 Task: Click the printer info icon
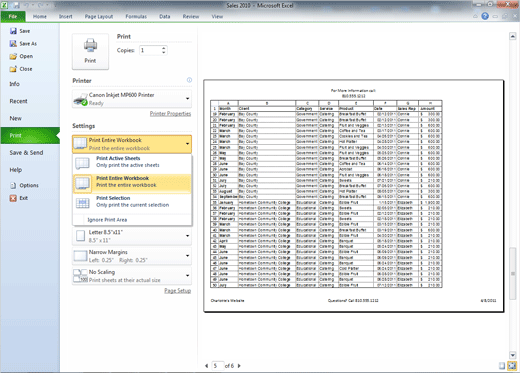(x=189, y=80)
